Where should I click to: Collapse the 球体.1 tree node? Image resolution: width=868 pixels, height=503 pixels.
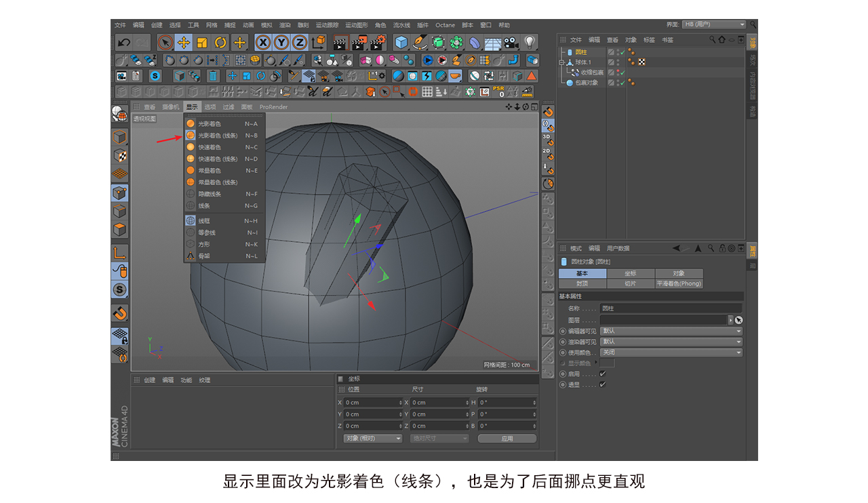click(561, 62)
